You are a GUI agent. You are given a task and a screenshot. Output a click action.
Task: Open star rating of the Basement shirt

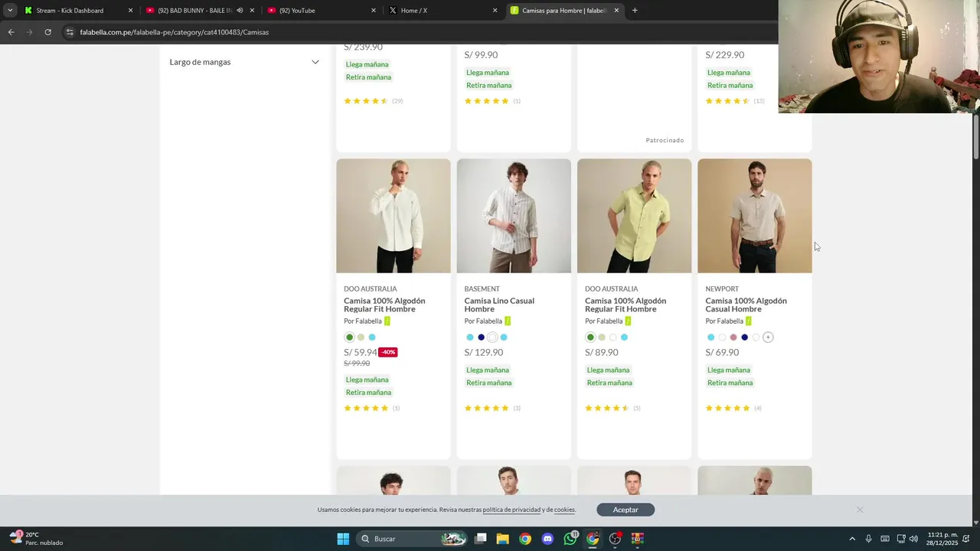pos(487,408)
